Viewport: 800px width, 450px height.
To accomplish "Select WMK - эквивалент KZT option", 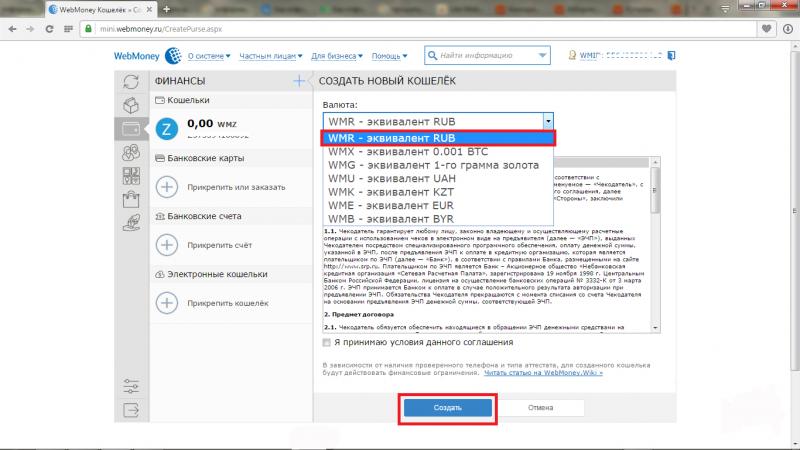I will 438,192.
